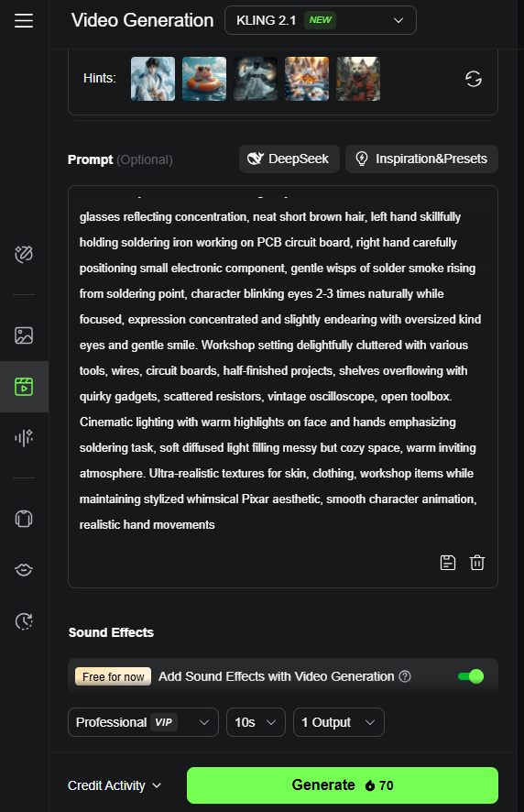Open the 1 Output count dropdown
This screenshot has height=812, width=524.
pyautogui.click(x=339, y=722)
